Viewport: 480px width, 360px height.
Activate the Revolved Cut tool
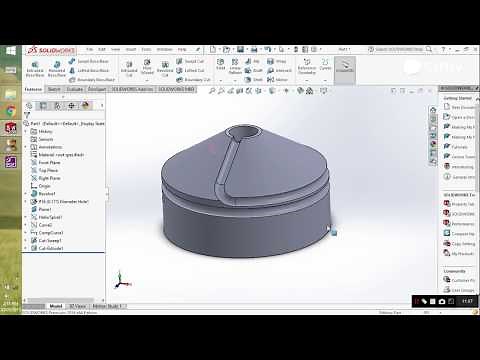pyautogui.click(x=165, y=69)
